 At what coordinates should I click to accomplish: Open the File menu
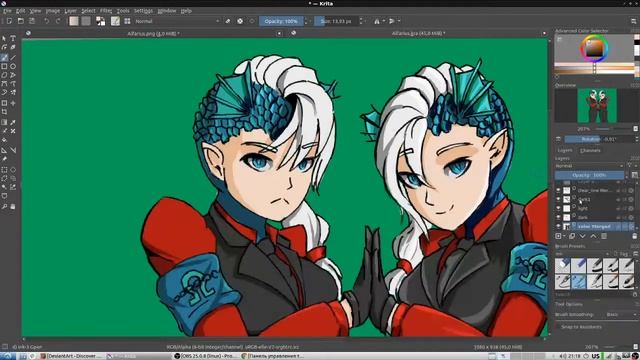click(x=7, y=11)
